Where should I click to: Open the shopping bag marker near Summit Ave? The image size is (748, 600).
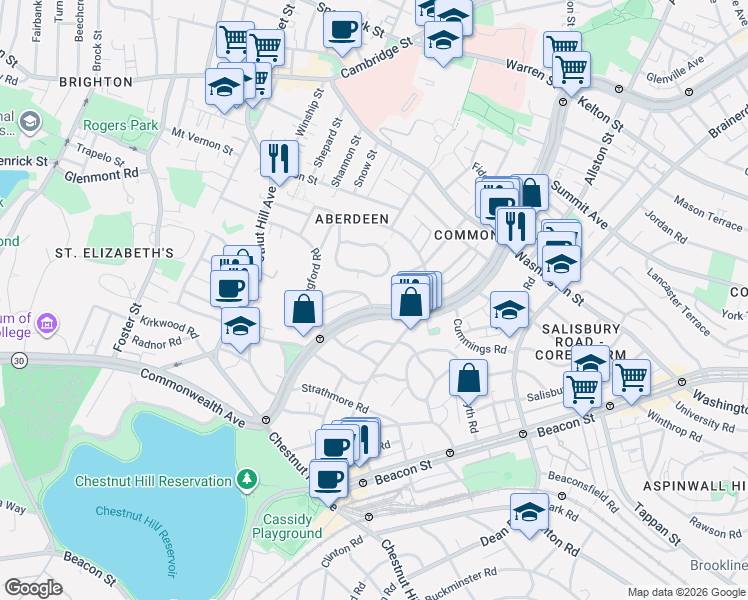coord(533,193)
